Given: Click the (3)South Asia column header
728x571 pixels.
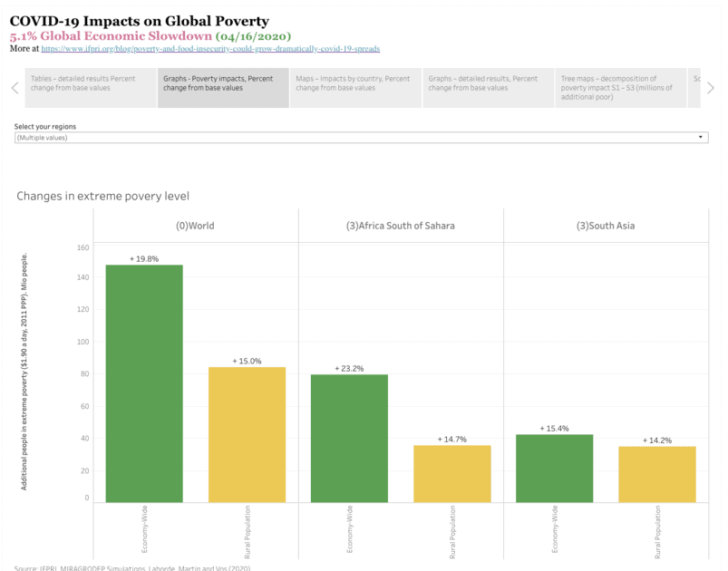Looking at the screenshot, I should click(606, 226).
